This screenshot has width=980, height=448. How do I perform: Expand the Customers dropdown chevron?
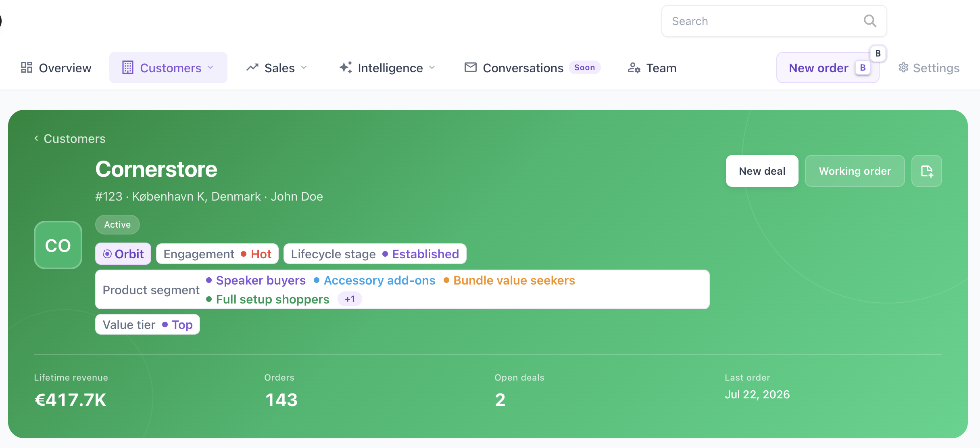211,68
